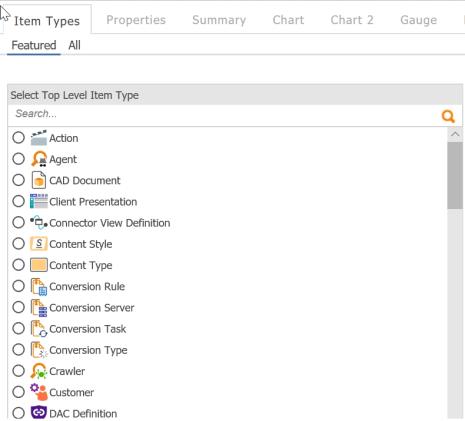This screenshot has width=465, height=421.
Task: Click the 'CAD Document' label
Action: (85, 180)
